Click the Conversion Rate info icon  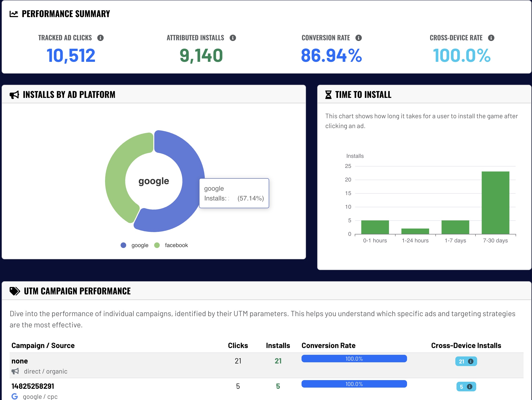(x=358, y=37)
